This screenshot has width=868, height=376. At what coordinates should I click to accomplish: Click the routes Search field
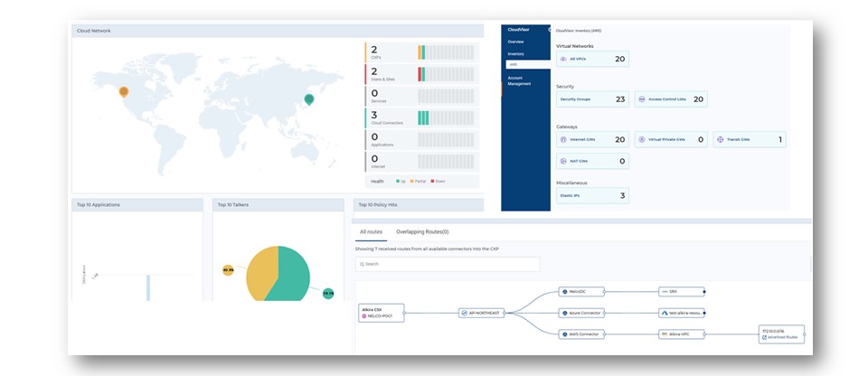pyautogui.click(x=448, y=264)
